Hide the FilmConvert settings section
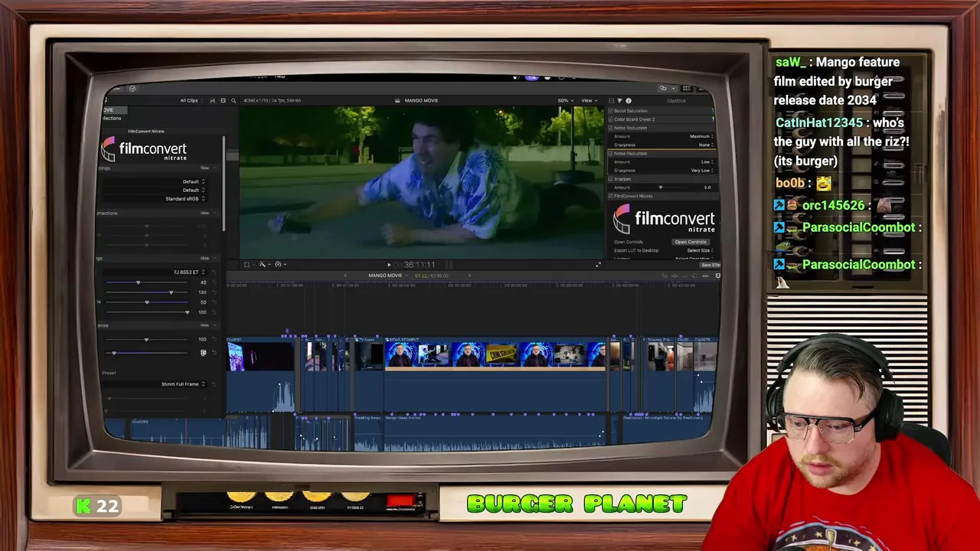Viewport: 980px width, 551px height. pos(204,168)
